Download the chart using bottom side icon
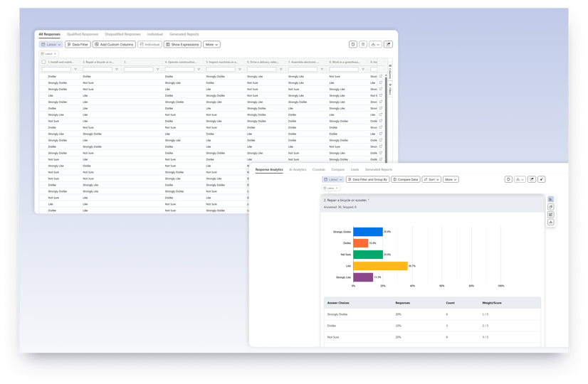Viewport: 588px width, 384px height. (550, 222)
